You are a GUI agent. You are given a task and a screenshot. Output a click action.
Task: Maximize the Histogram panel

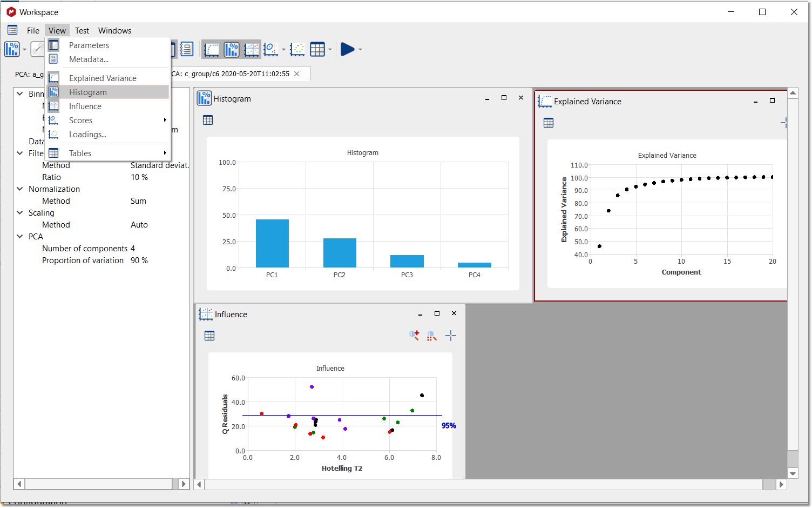point(504,98)
